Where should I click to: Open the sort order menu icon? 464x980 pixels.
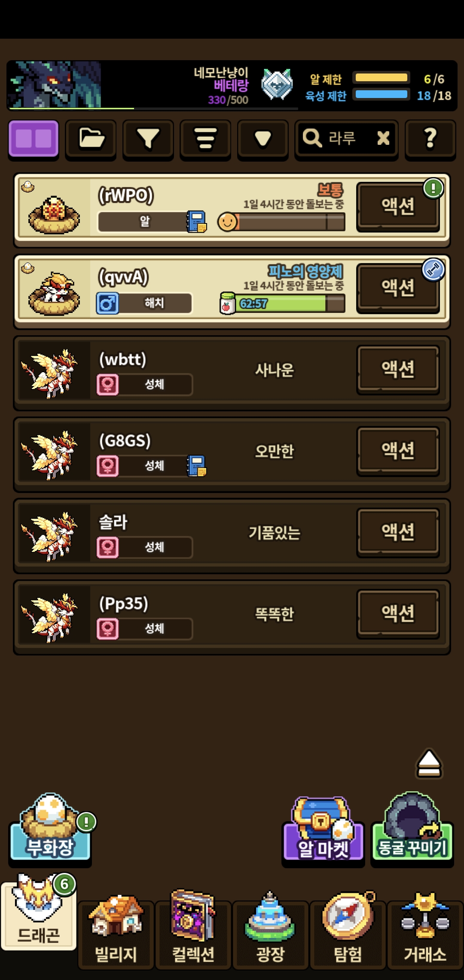click(205, 139)
